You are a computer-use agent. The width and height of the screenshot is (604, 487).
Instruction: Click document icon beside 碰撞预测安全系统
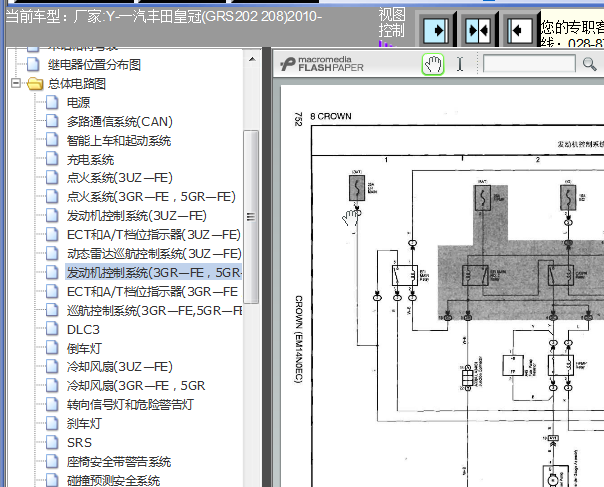click(52, 480)
